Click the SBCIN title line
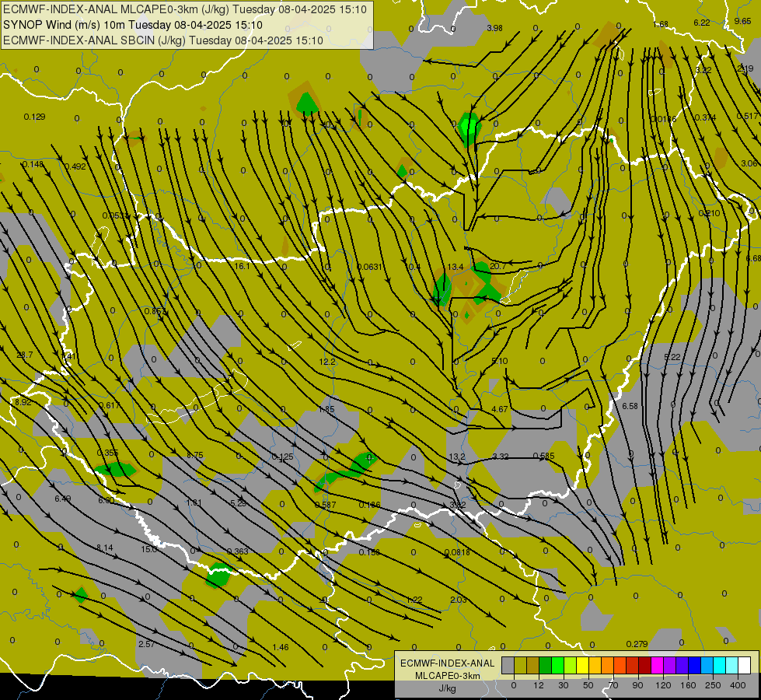 (163, 40)
